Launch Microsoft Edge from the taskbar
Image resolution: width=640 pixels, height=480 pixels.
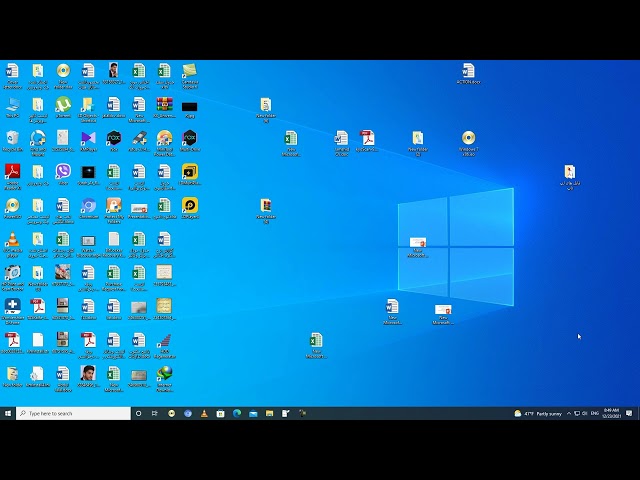coord(237,413)
